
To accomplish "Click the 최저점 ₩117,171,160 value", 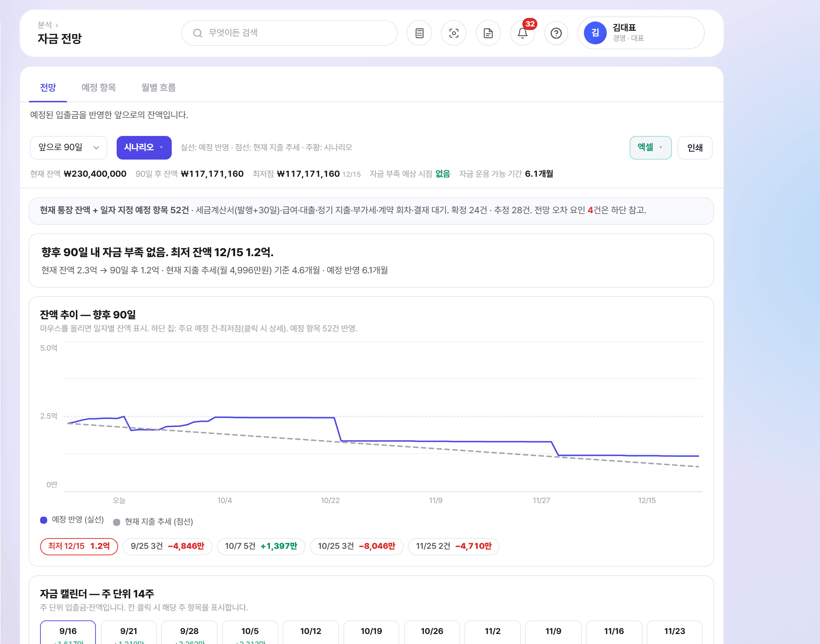I will pos(308,174).
